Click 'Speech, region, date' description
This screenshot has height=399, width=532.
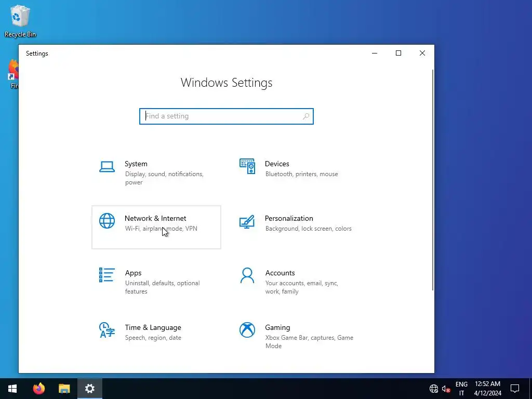[153, 338]
